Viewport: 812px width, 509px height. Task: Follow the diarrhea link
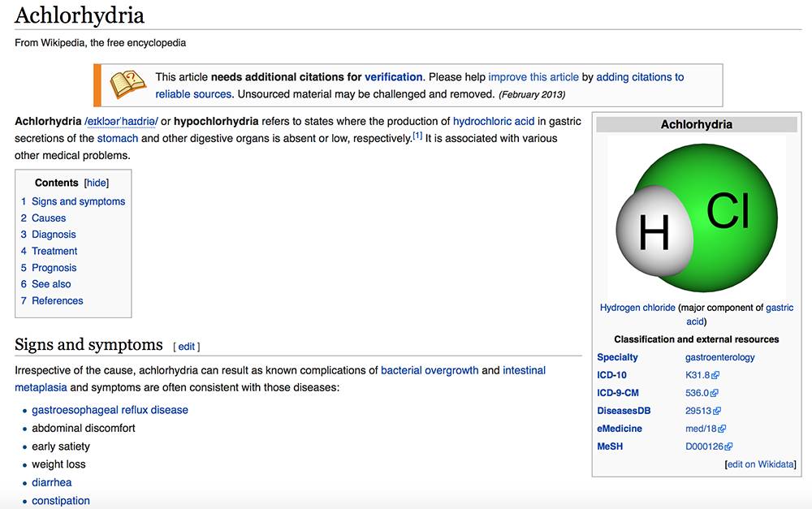(52, 482)
